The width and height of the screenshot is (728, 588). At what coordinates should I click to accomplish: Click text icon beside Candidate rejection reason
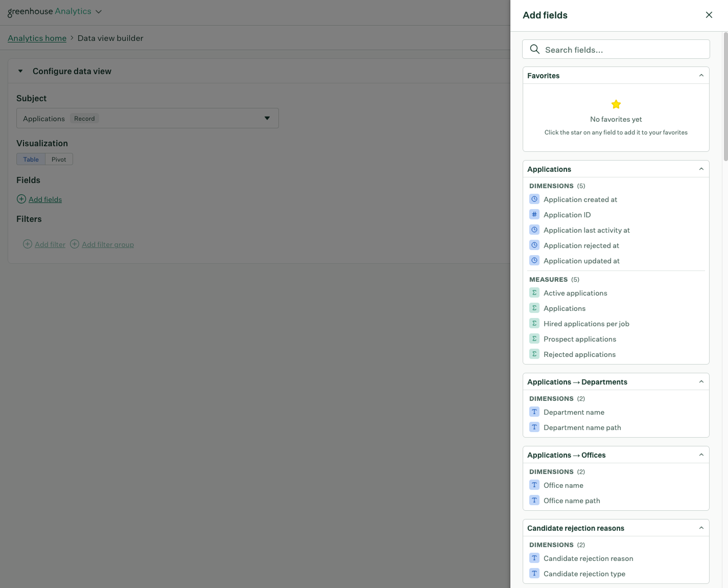534,558
